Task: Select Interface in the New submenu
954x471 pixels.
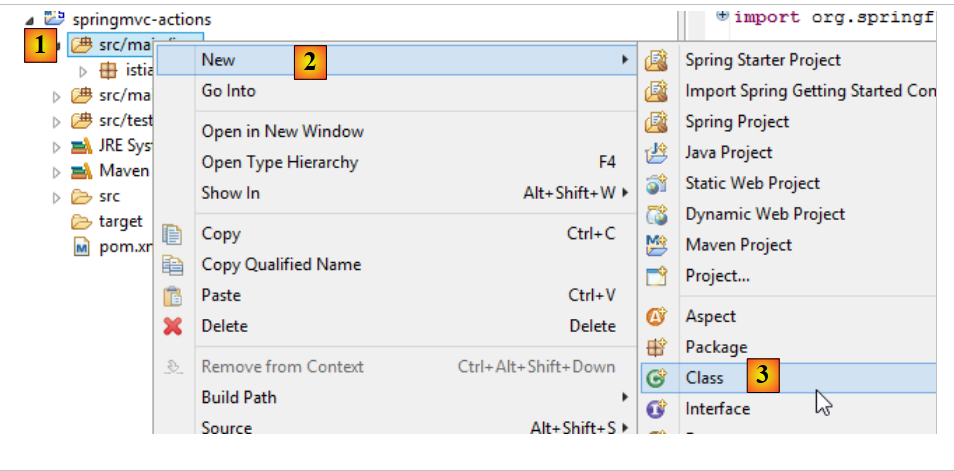Action: click(x=717, y=408)
